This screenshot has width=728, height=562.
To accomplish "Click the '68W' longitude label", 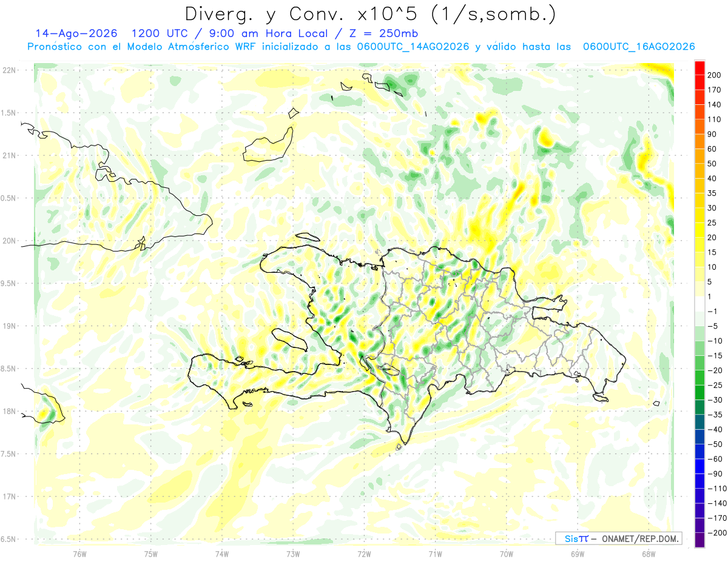I will [649, 554].
